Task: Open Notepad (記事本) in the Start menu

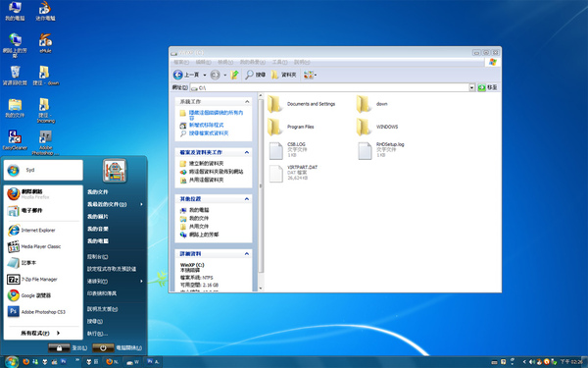Action: pyautogui.click(x=43, y=263)
